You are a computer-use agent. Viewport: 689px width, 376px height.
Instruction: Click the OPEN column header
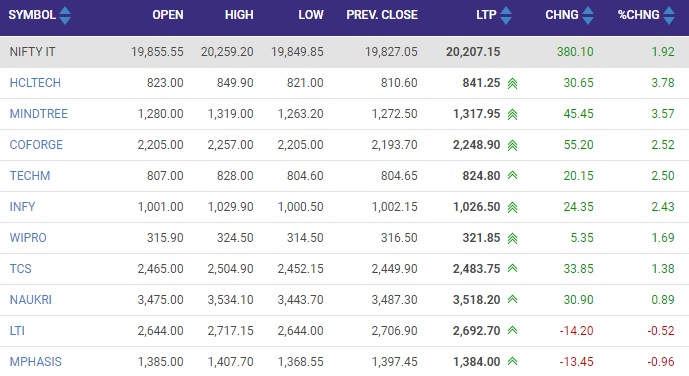(168, 15)
